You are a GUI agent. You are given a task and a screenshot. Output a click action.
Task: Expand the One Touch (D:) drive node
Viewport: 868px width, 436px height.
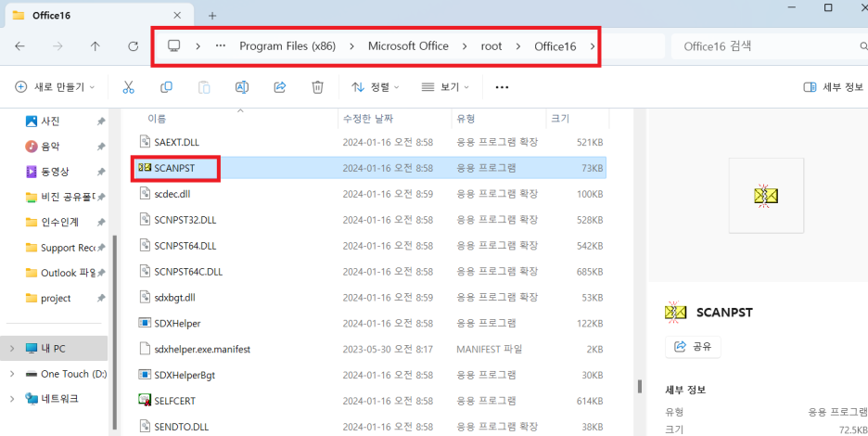point(12,374)
